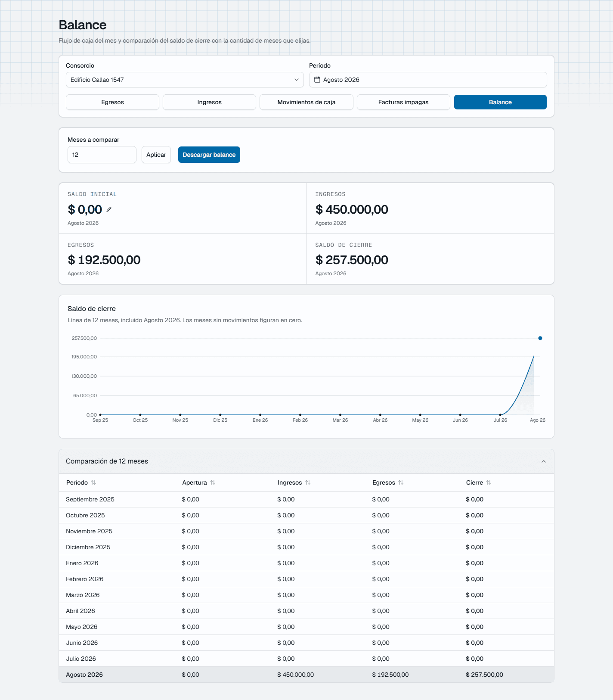
Task: Click the Julio 2026 row label
Action: (x=81, y=659)
